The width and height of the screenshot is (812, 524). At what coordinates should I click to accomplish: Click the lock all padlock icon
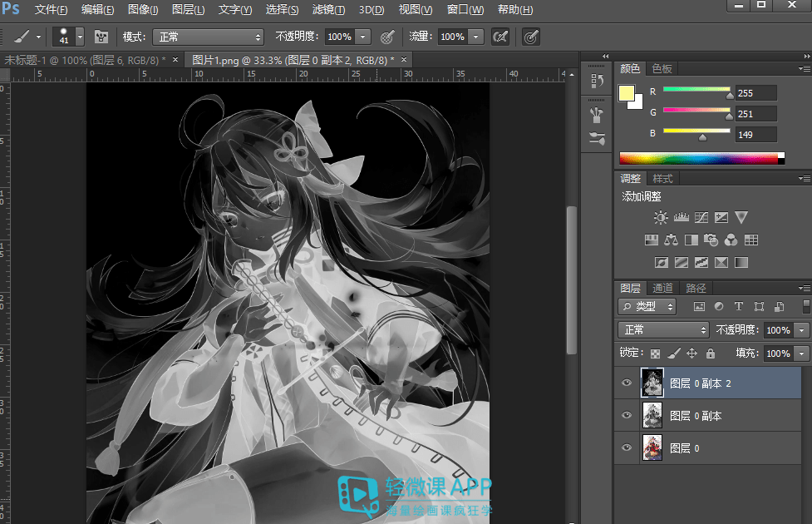(x=711, y=353)
